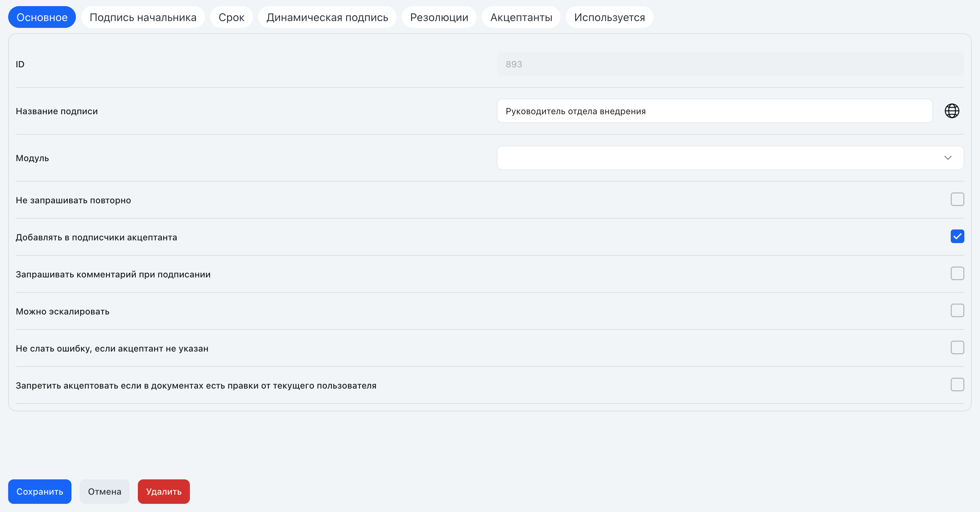Go to the Срок tab
Image resolution: width=980 pixels, height=512 pixels.
(x=231, y=17)
